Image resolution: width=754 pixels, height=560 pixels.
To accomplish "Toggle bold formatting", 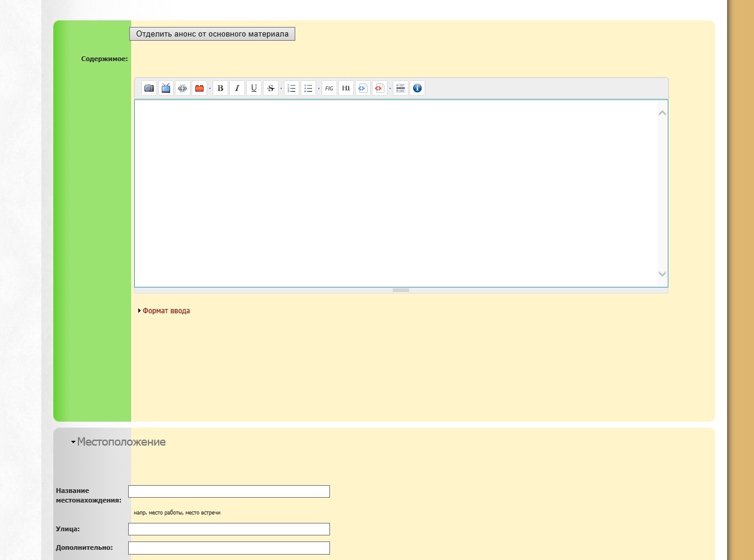I will [x=220, y=88].
